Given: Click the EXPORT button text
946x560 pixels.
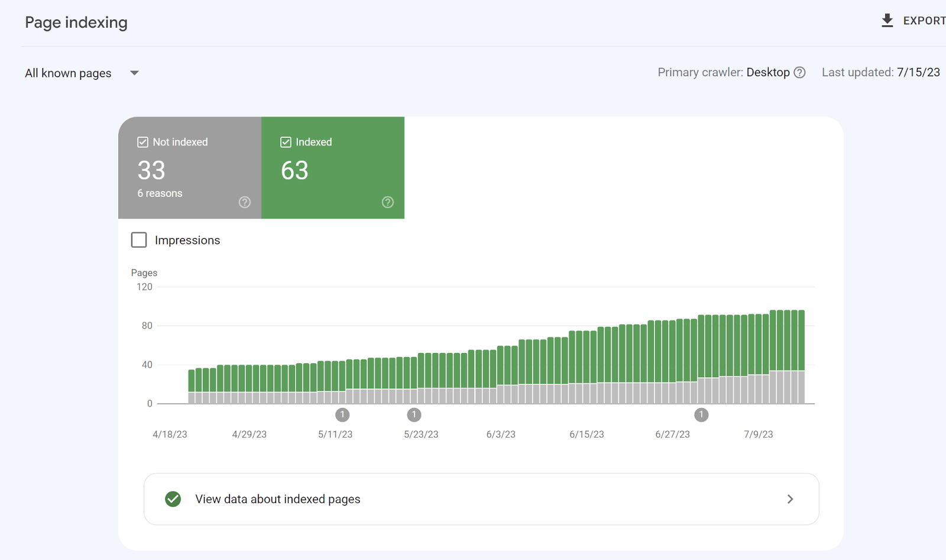Looking at the screenshot, I should coord(924,21).
